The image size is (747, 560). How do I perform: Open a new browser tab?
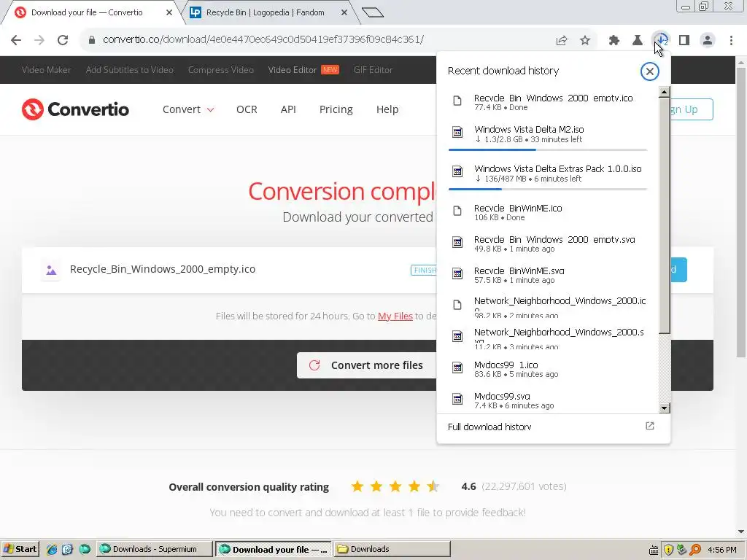tap(373, 12)
